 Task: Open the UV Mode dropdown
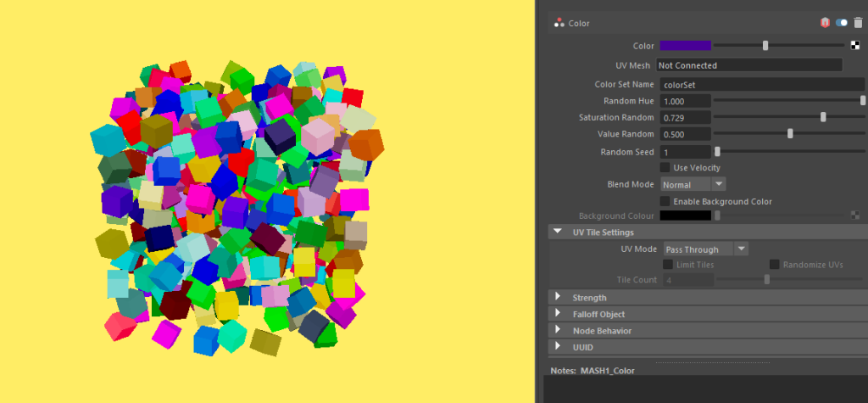705,249
